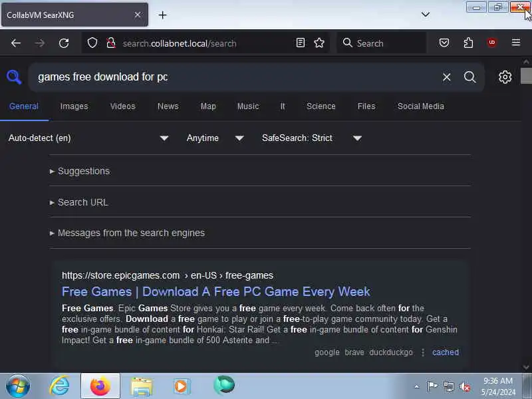Bookmark this page with the star icon
The image size is (532, 399).
click(x=319, y=43)
